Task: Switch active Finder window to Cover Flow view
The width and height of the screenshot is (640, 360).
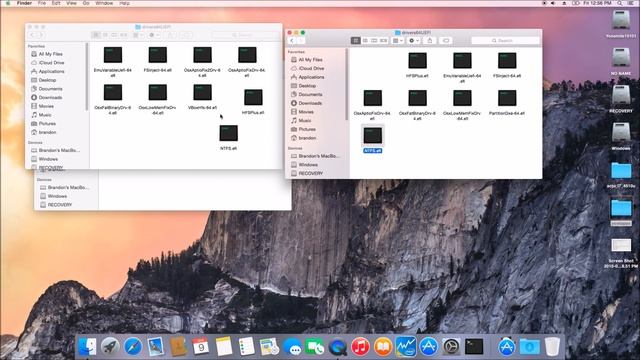Action: coord(383,40)
